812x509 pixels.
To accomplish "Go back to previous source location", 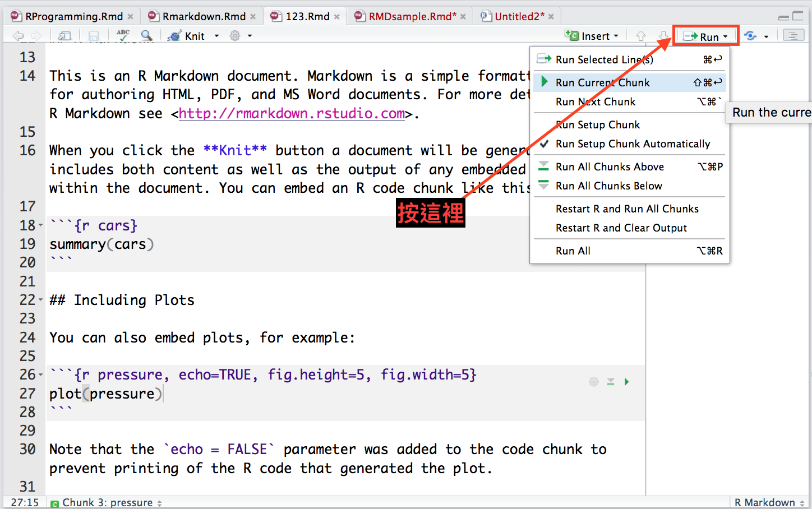I will tap(18, 36).
